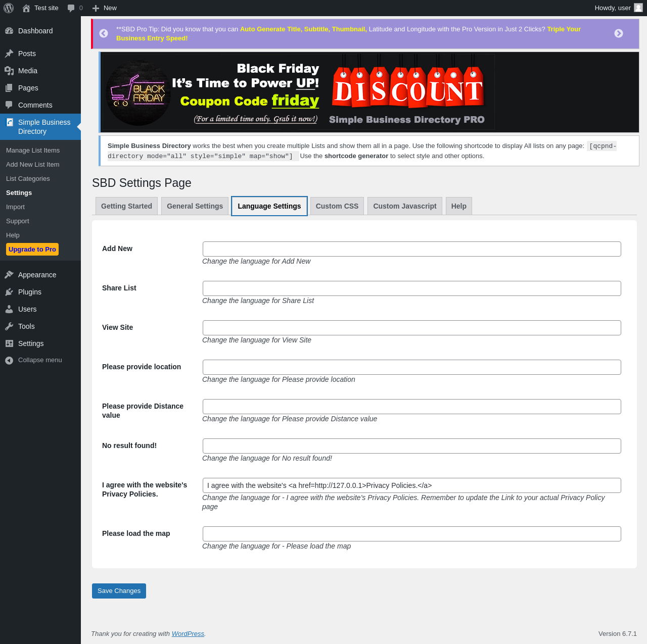This screenshot has height=644, width=647.
Task: Open the Support submenu
Action: [18, 221]
